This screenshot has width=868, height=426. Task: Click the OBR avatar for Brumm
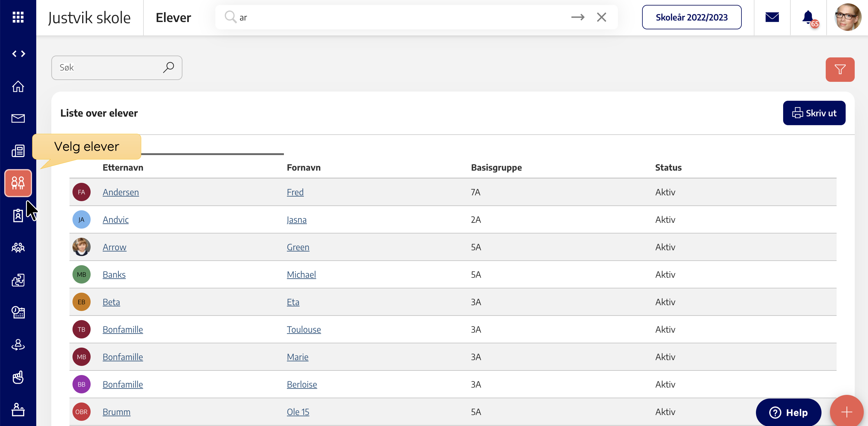82,412
